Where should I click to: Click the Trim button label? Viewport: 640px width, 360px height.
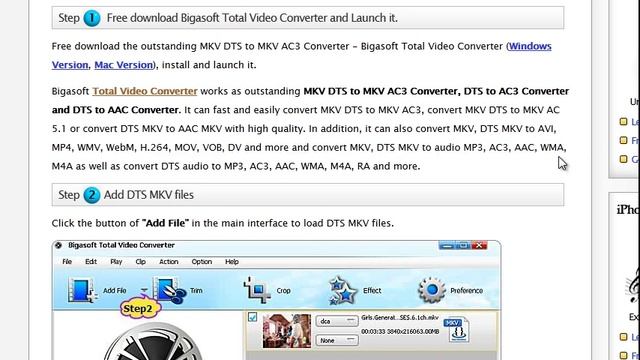196,290
